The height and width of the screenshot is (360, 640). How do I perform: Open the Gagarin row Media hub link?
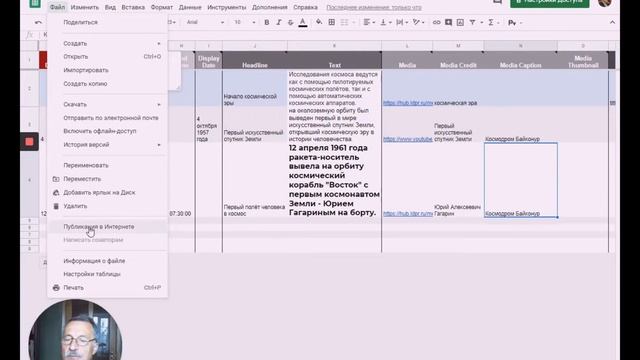point(408,213)
